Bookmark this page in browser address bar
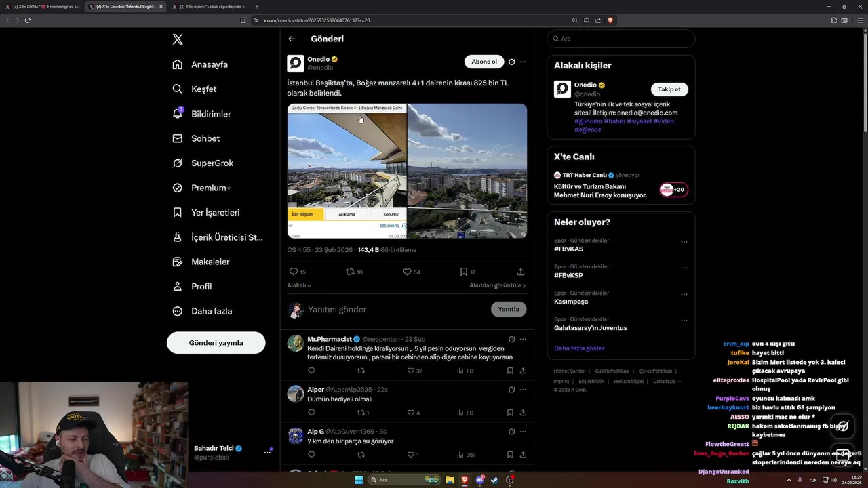This screenshot has height=488, width=868. point(243,20)
